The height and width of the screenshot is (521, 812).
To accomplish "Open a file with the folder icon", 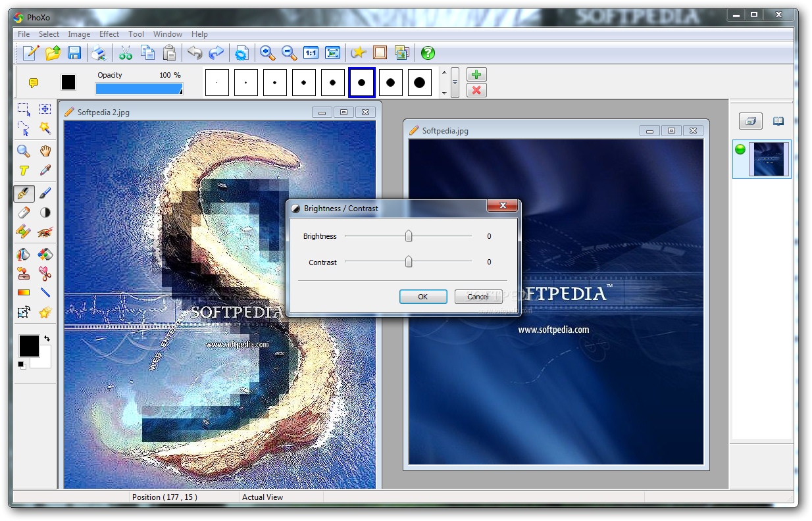I will coord(53,53).
